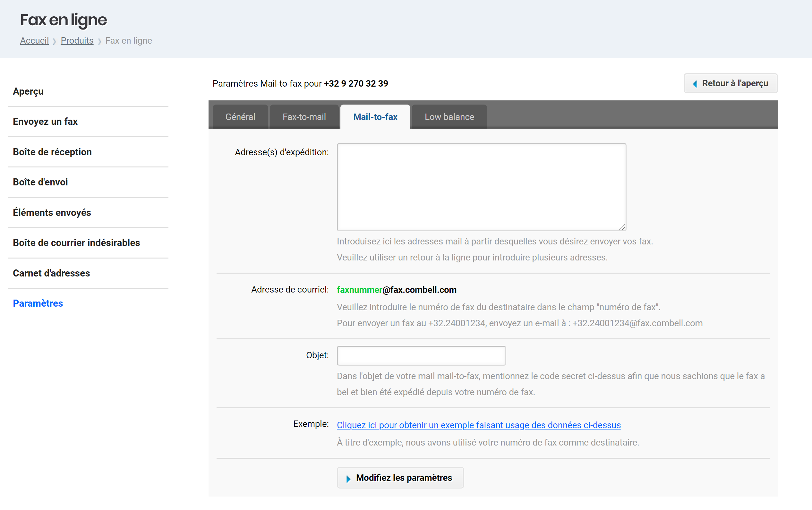Click the arrow icon on Modifiez les paramètres
Screen dimensions: 812x510
point(348,479)
